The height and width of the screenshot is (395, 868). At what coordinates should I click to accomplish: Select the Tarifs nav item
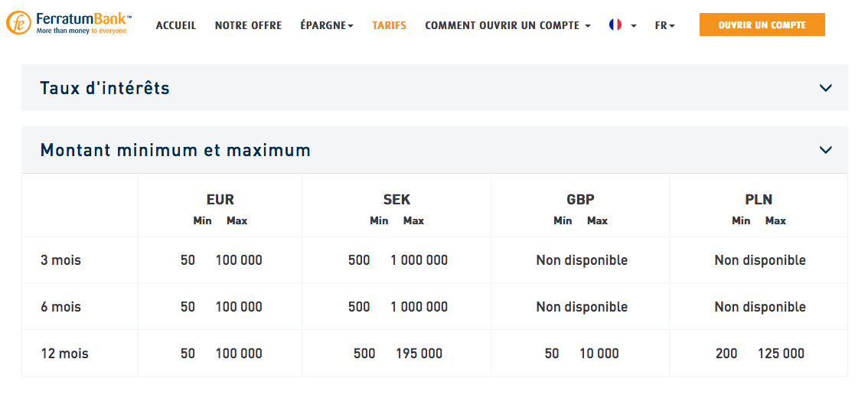point(389,25)
